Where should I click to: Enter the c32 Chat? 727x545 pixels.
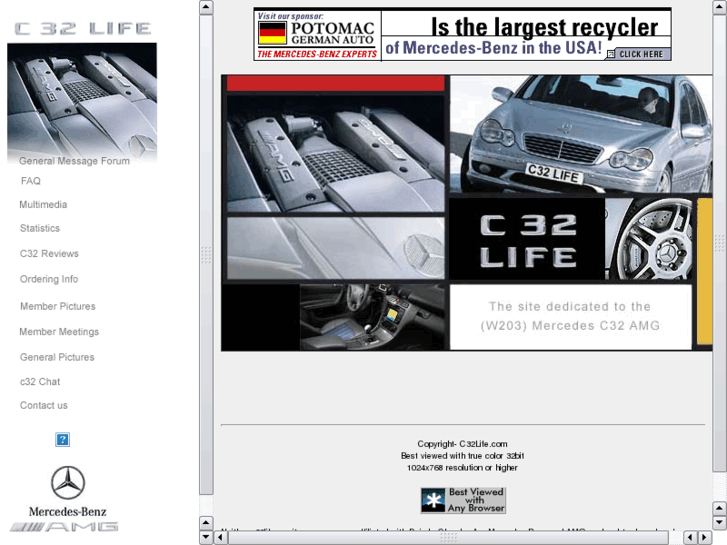40,382
